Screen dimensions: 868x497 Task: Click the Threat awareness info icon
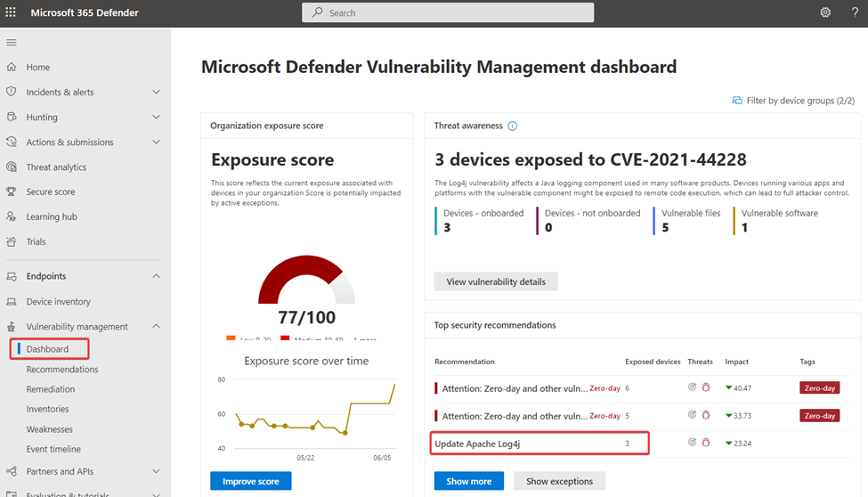[x=513, y=126]
